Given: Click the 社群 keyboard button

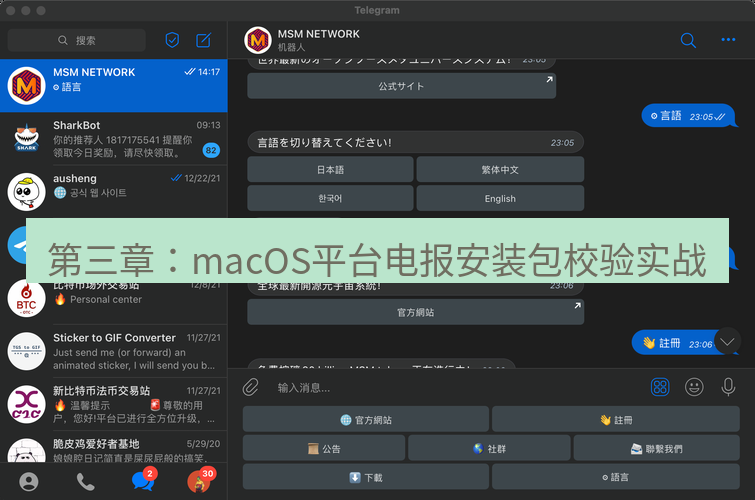Looking at the screenshot, I should pyautogui.click(x=489, y=448).
